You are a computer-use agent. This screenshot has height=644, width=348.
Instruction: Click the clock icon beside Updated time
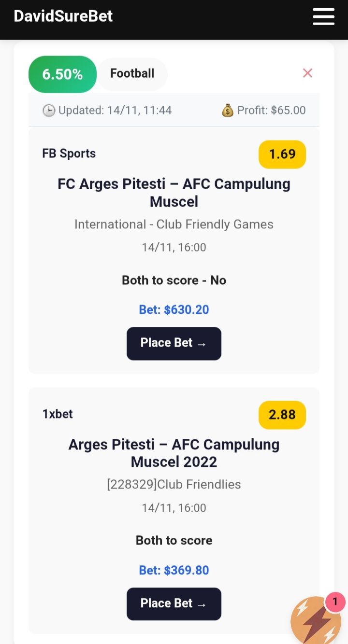pos(49,111)
